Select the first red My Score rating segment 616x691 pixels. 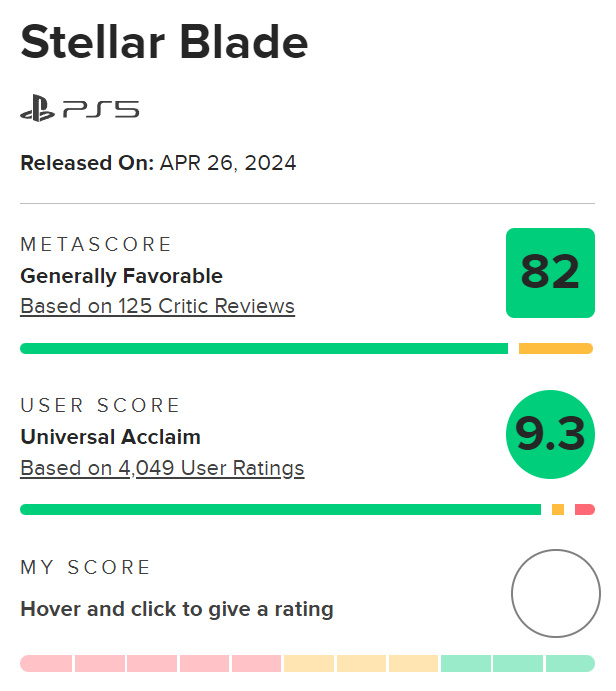(46, 663)
